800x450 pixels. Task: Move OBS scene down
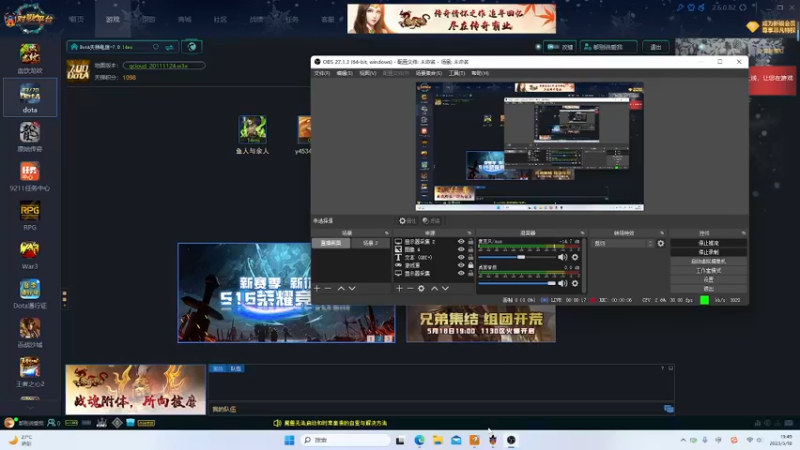point(352,288)
